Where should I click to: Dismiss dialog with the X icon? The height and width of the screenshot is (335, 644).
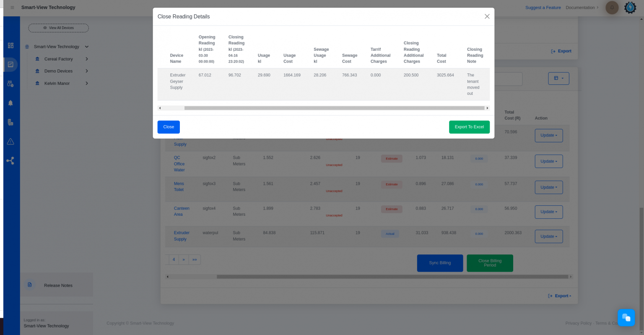click(487, 16)
